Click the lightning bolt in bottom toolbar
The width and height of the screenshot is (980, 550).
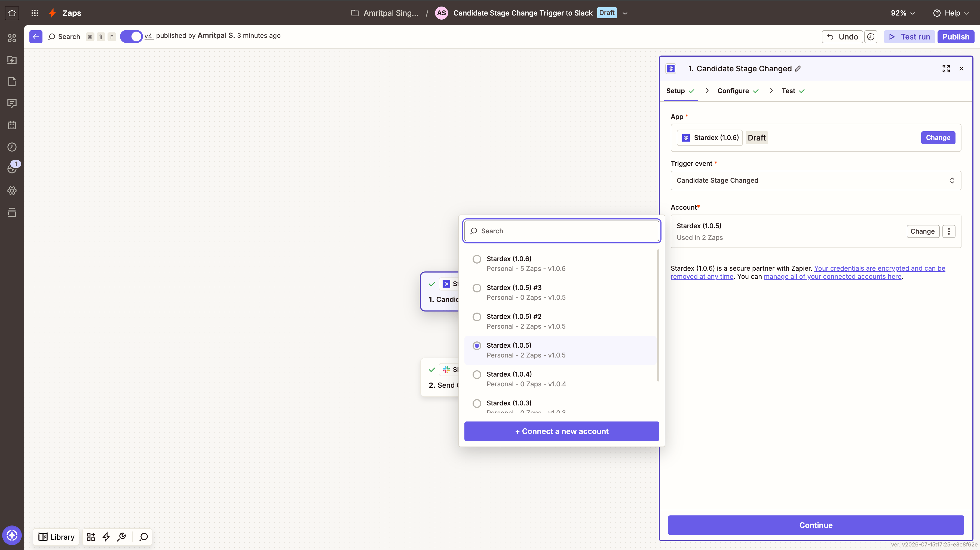click(106, 537)
